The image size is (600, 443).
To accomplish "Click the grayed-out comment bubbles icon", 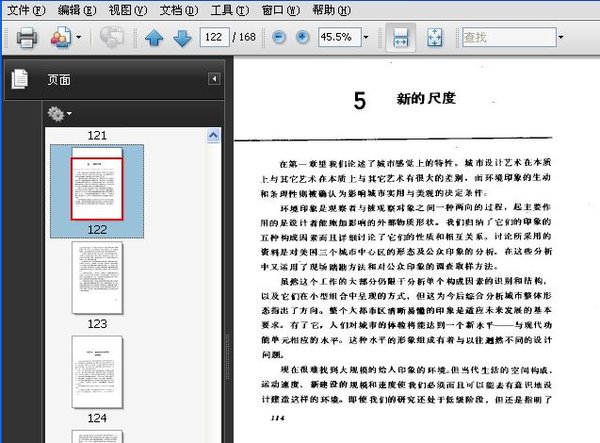I will (x=111, y=37).
